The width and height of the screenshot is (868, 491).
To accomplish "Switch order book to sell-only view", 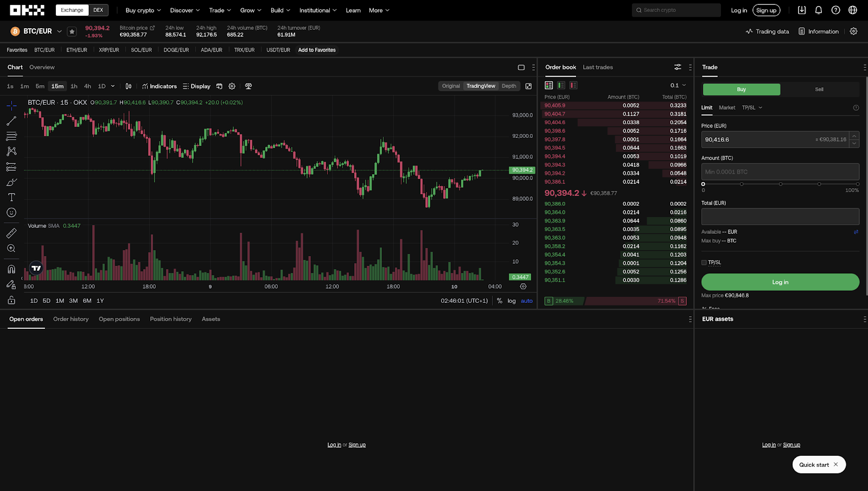I will [573, 85].
